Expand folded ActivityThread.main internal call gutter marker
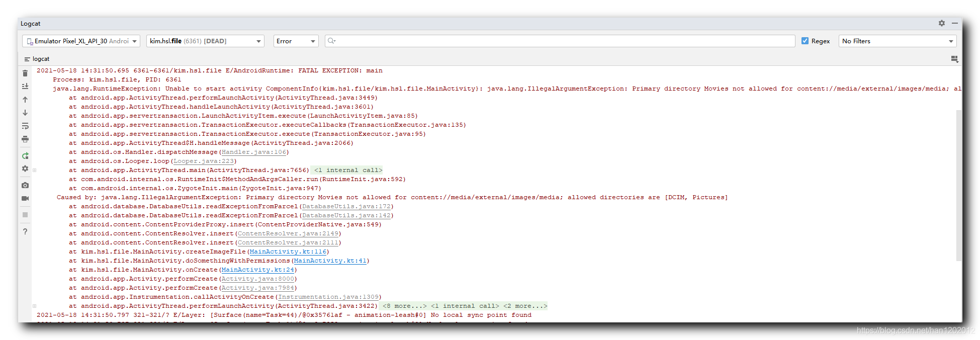This screenshot has height=340, width=980. (x=34, y=170)
